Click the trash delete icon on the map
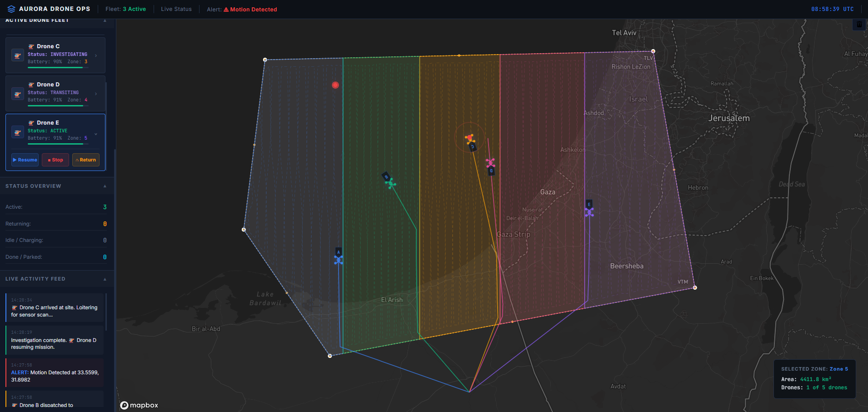This screenshot has height=412, width=868. [x=859, y=25]
